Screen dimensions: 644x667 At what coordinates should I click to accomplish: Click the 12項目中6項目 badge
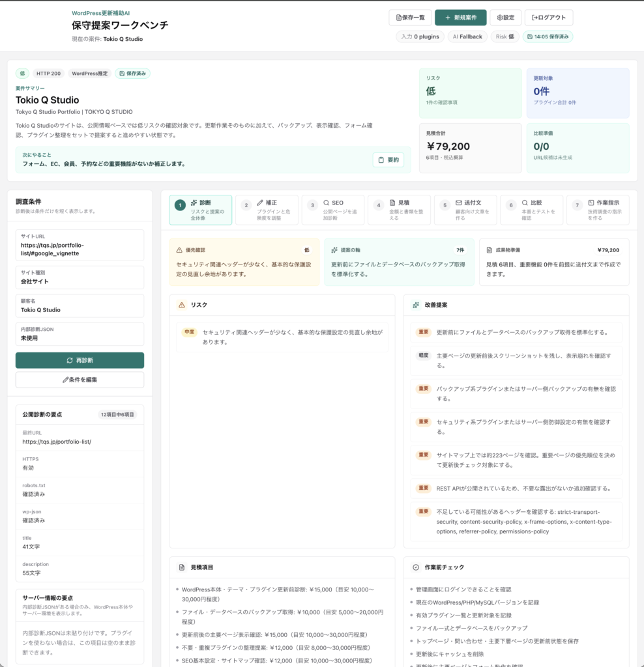click(x=117, y=414)
